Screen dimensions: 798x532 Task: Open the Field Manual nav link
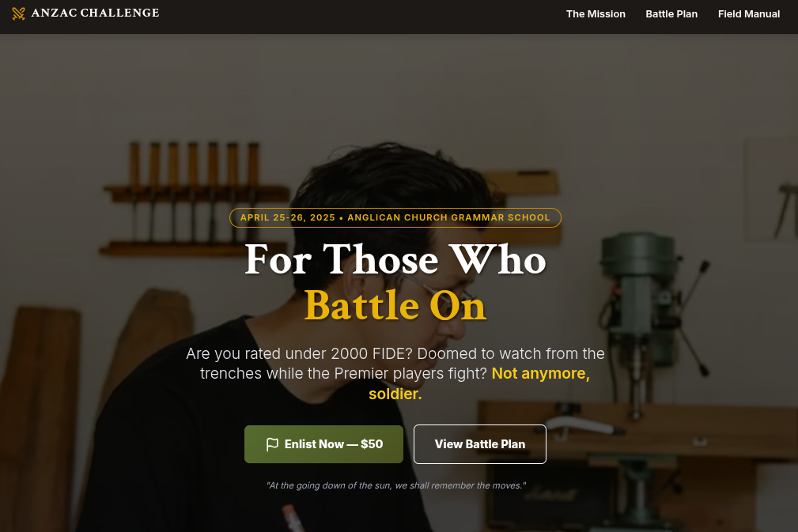749,14
